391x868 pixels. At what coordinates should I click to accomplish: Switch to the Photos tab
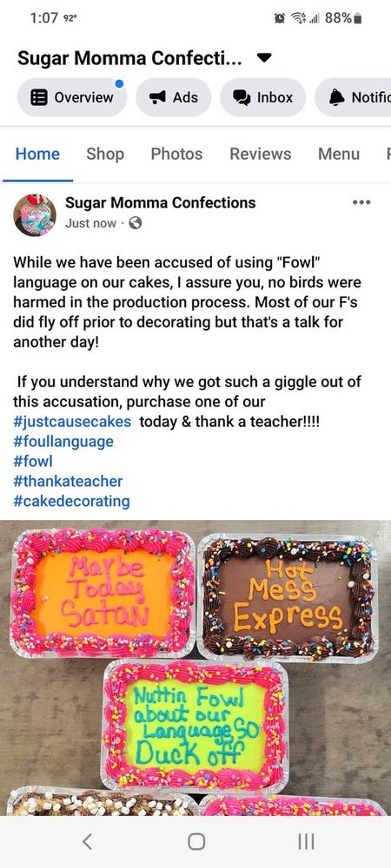click(176, 154)
